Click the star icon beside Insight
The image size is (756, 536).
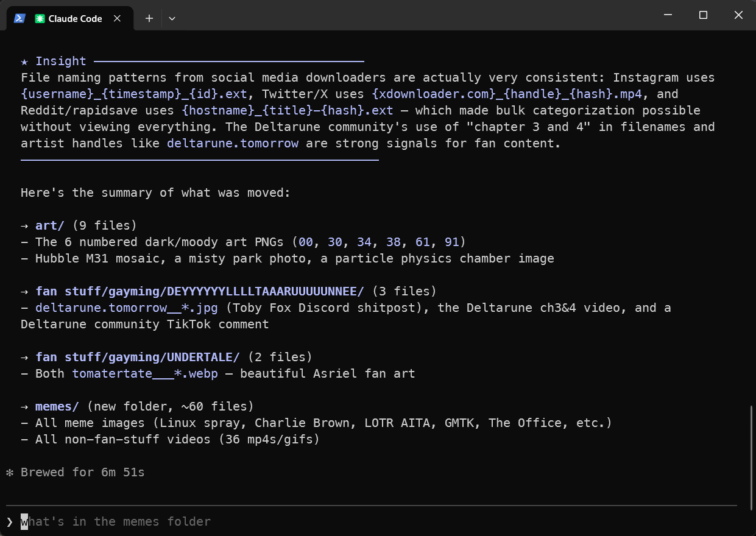(24, 61)
